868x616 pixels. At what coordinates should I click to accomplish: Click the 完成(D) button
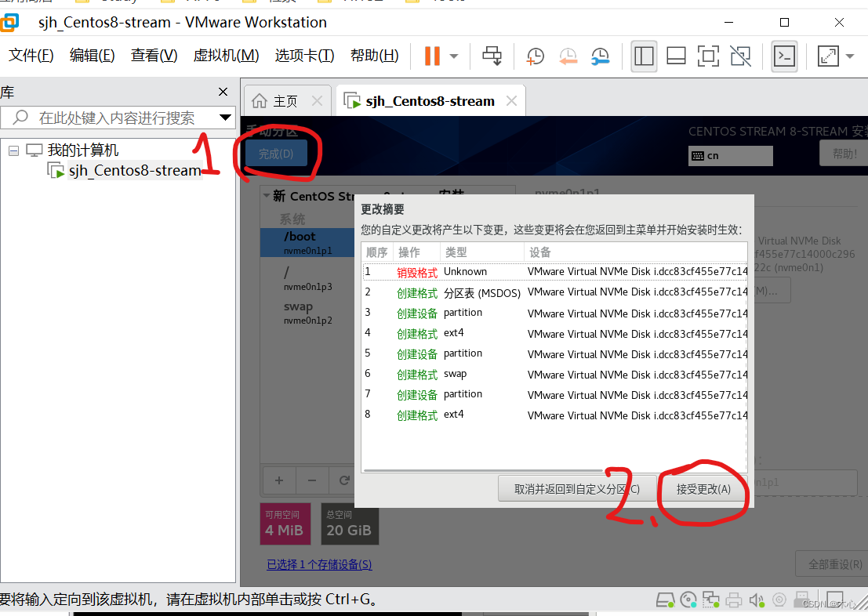(276, 154)
